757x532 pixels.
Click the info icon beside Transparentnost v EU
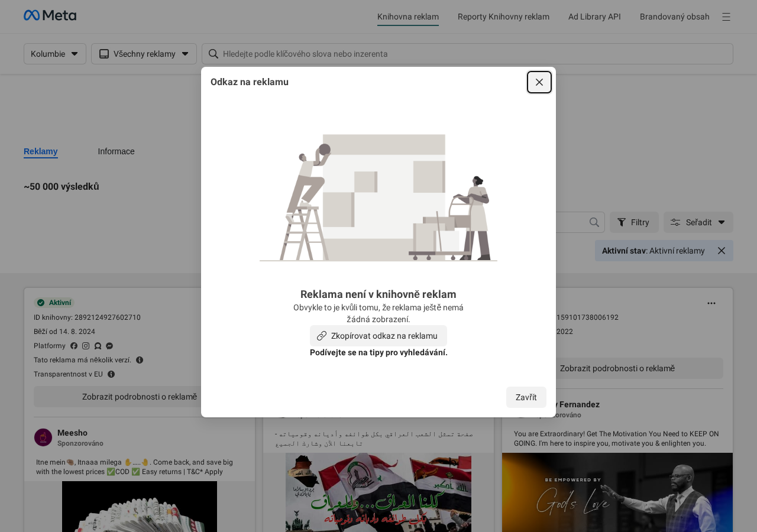(111, 374)
